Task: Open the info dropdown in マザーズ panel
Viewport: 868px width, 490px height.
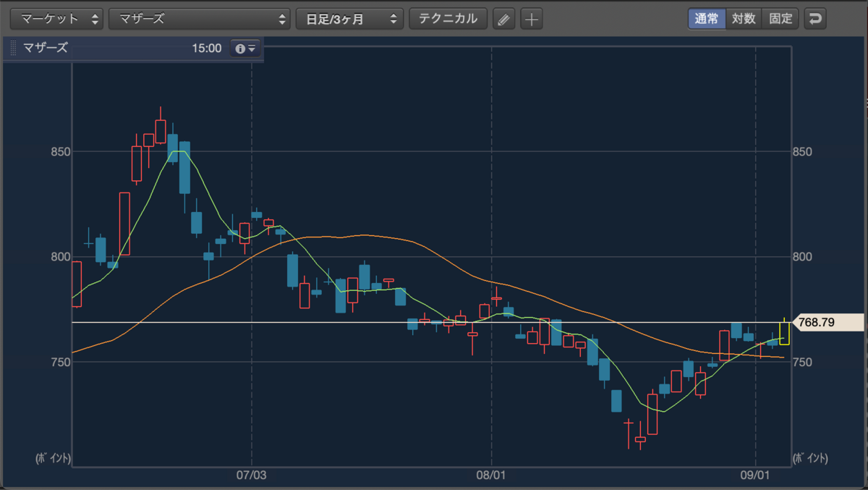Action: (x=245, y=48)
